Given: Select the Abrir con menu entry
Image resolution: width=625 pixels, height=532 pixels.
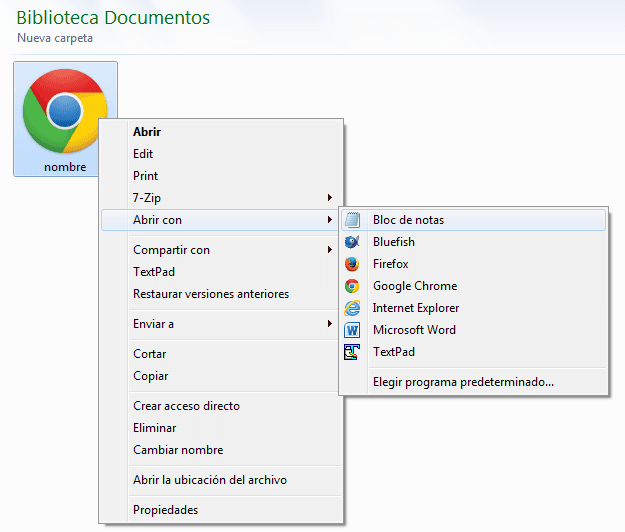Looking at the screenshot, I should point(220,220).
